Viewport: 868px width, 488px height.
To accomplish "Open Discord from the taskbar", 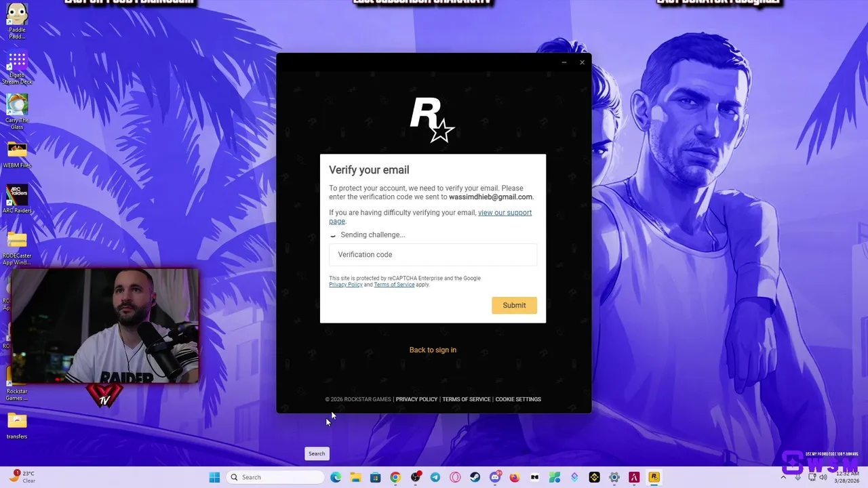I will (495, 477).
